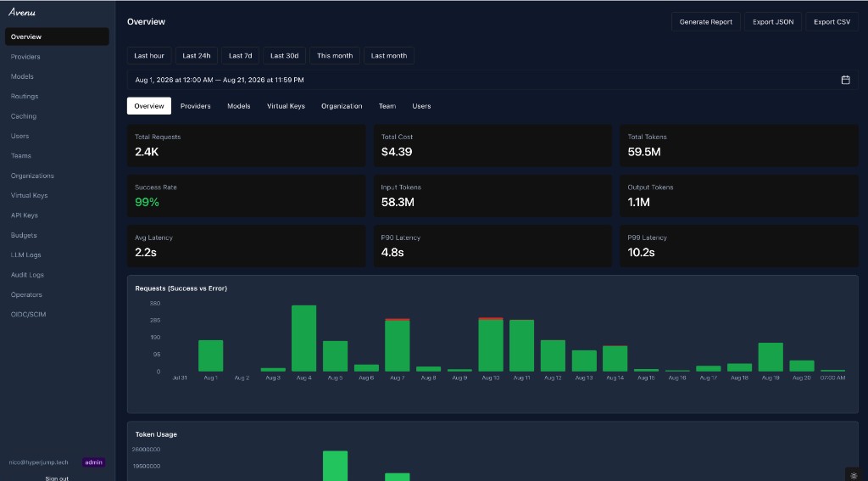The height and width of the screenshot is (481, 868).
Task: Open the calendar date picker icon
Action: tap(845, 80)
